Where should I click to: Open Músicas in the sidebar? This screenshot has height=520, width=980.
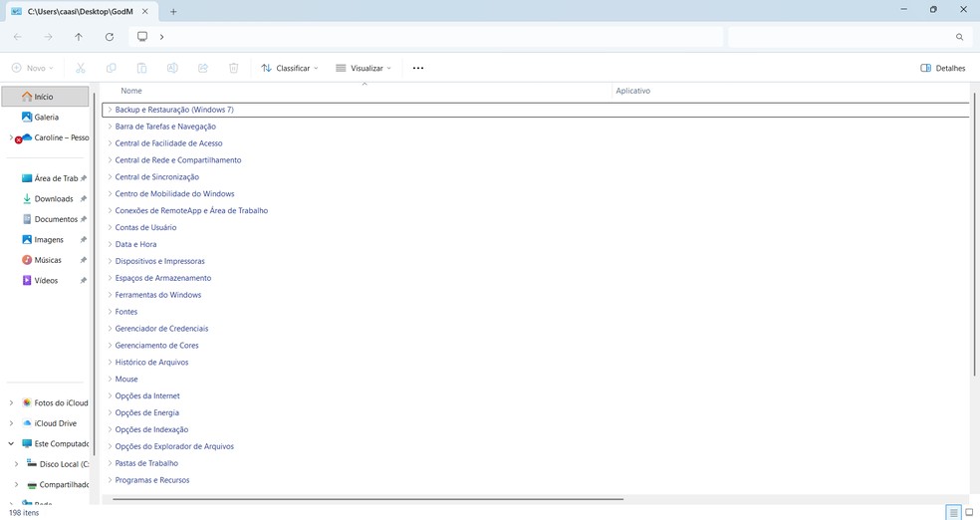(48, 260)
